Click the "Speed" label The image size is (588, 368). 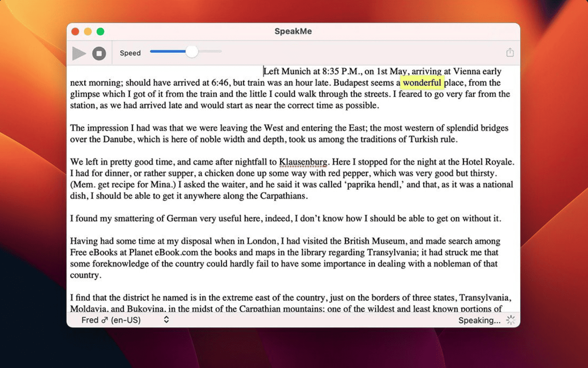pos(130,53)
